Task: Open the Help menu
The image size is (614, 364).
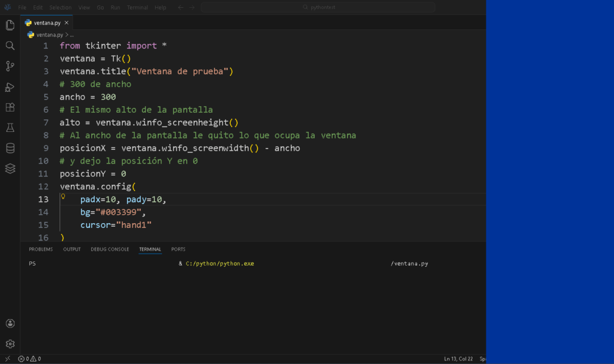Action: tap(160, 7)
